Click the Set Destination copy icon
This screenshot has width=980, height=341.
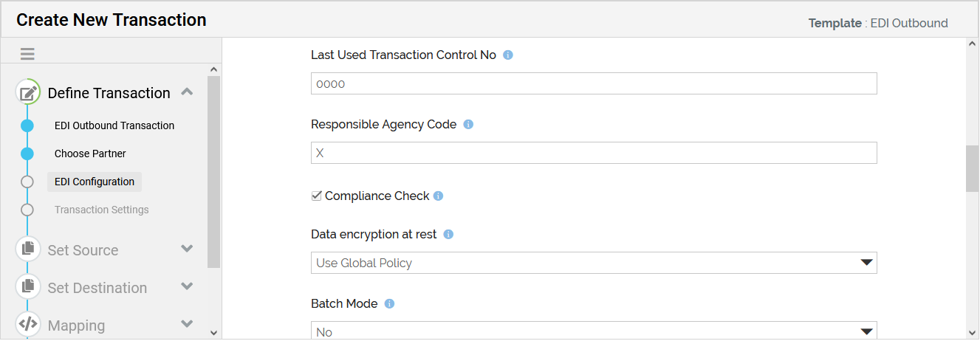(28, 286)
